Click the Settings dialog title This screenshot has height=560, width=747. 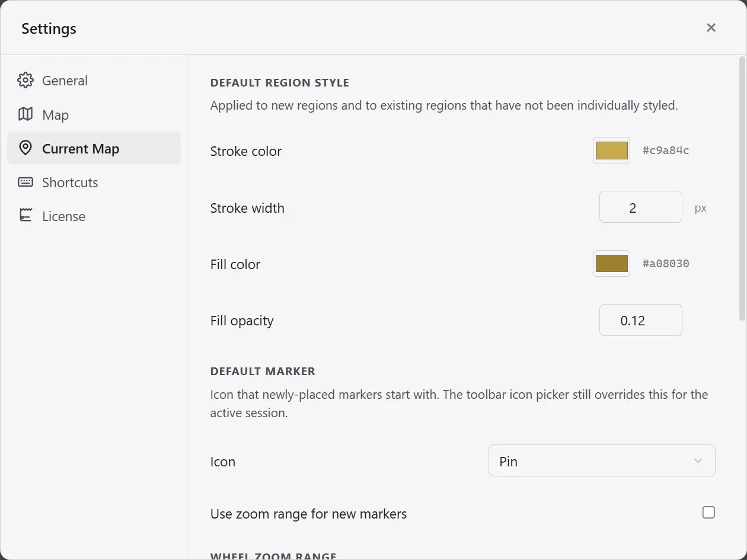pos(49,28)
